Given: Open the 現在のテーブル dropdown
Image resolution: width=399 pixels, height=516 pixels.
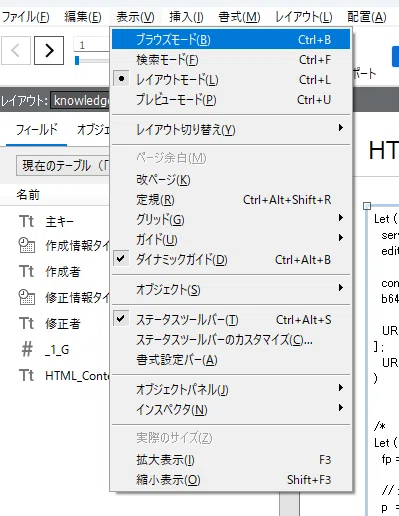Looking at the screenshot, I should coord(63,165).
